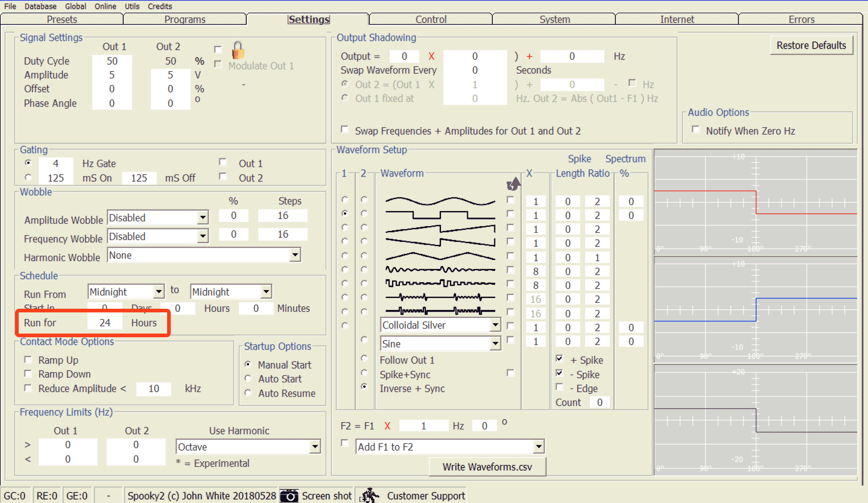Open Customer Support running-man icon
This screenshot has height=503, width=868.
pos(369,495)
